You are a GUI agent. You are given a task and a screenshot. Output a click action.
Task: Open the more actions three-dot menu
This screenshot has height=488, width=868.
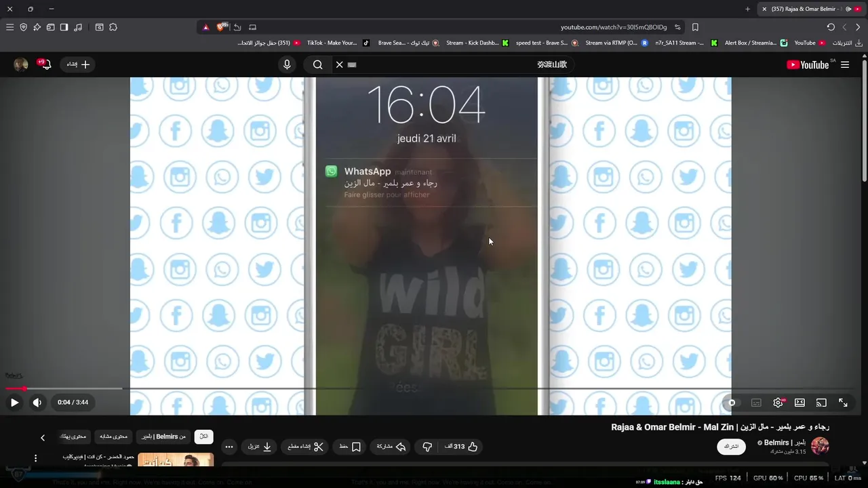(x=229, y=447)
